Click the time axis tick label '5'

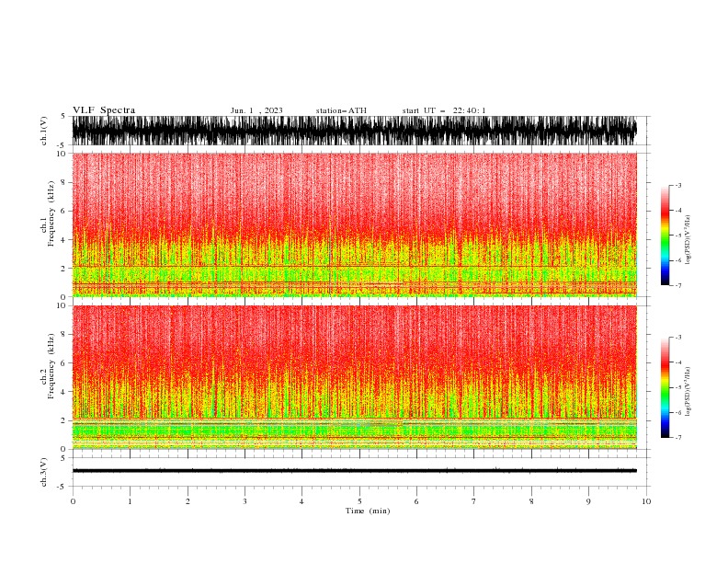(x=359, y=501)
